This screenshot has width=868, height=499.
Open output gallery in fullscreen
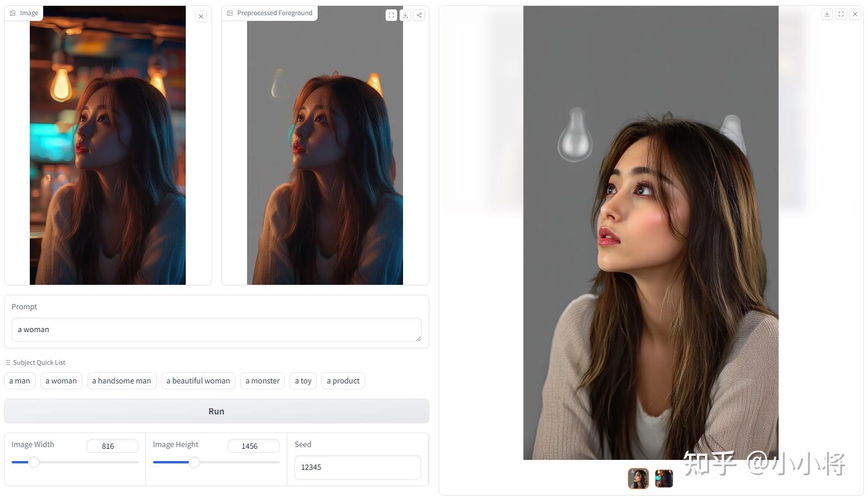[841, 14]
